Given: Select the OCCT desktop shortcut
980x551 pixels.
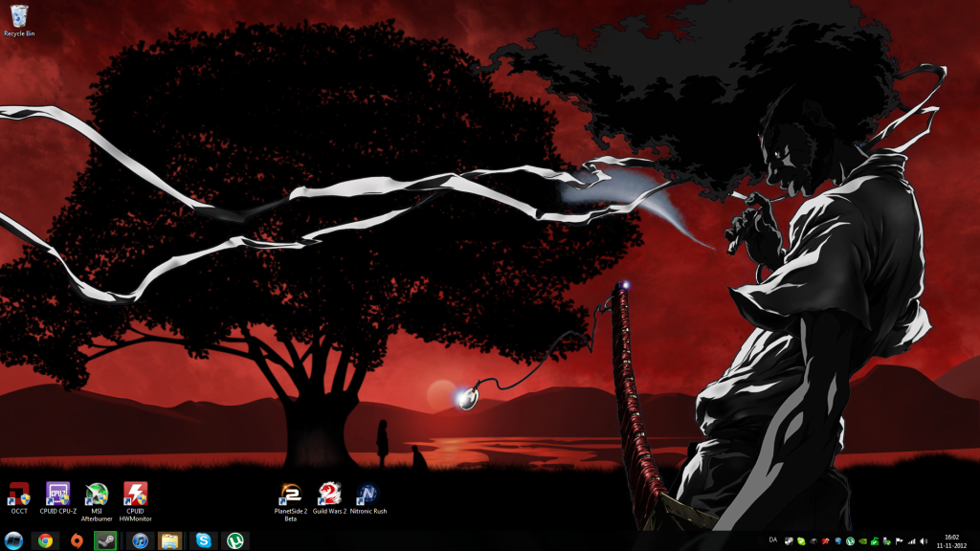Looking at the screenshot, I should pyautogui.click(x=19, y=497).
